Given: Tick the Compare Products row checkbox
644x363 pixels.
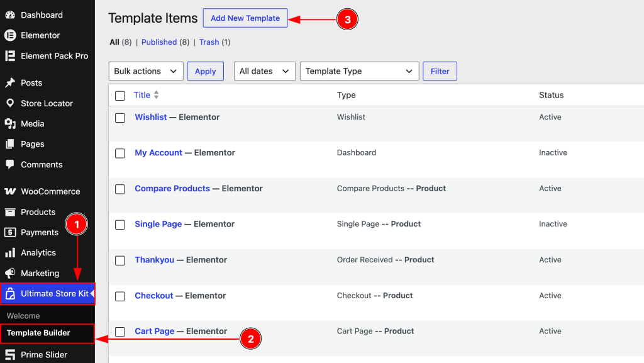Looking at the screenshot, I should tap(120, 189).
